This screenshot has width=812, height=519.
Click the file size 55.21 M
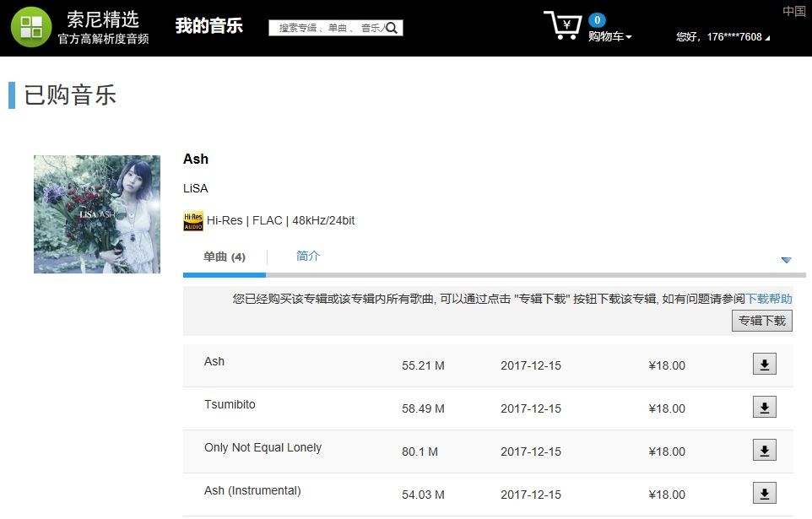click(x=423, y=365)
